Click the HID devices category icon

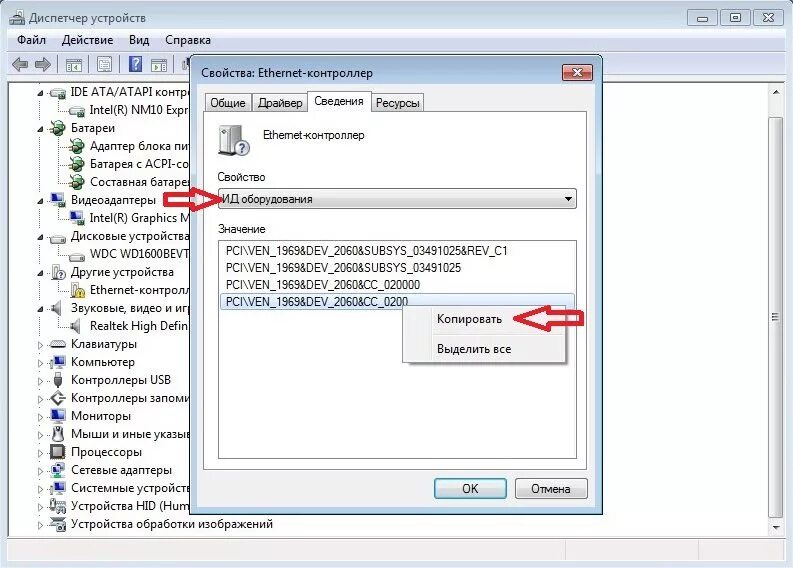click(x=58, y=506)
